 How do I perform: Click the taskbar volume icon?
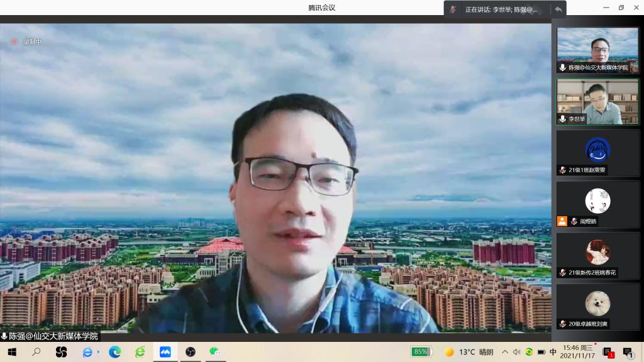pyautogui.click(x=516, y=352)
